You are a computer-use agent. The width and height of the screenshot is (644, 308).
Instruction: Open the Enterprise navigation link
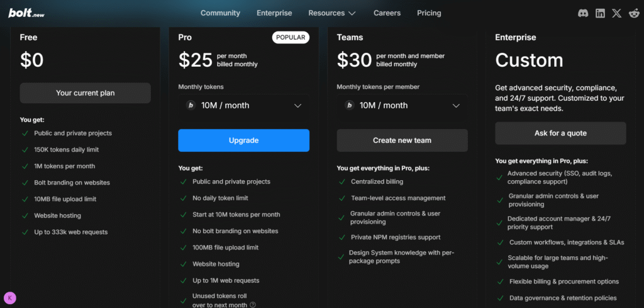[274, 13]
